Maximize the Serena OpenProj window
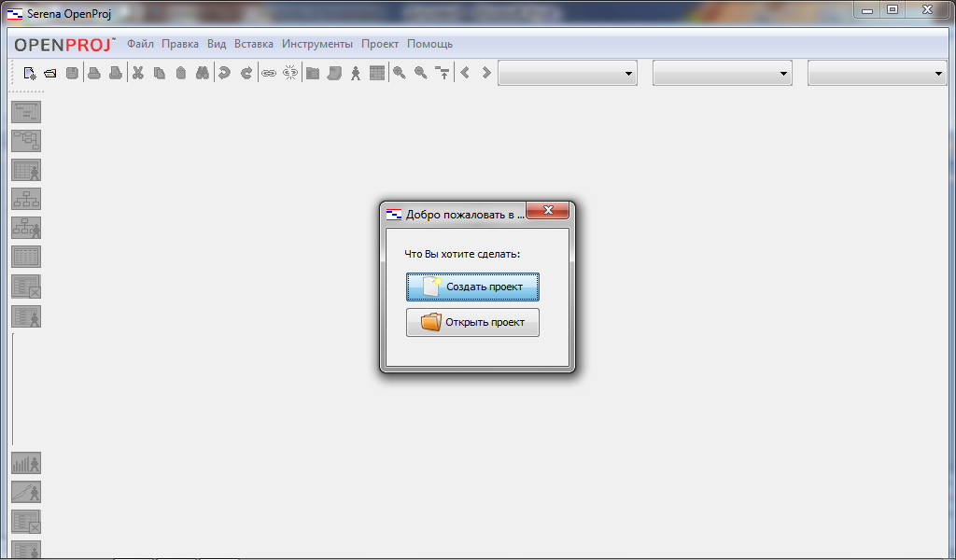Viewport: 956px width, 560px height. [x=893, y=9]
